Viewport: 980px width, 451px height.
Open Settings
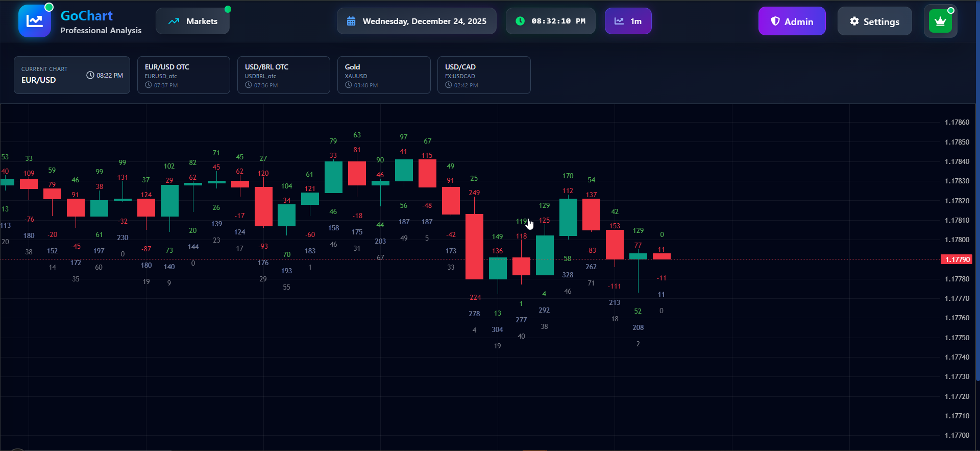pos(874,21)
